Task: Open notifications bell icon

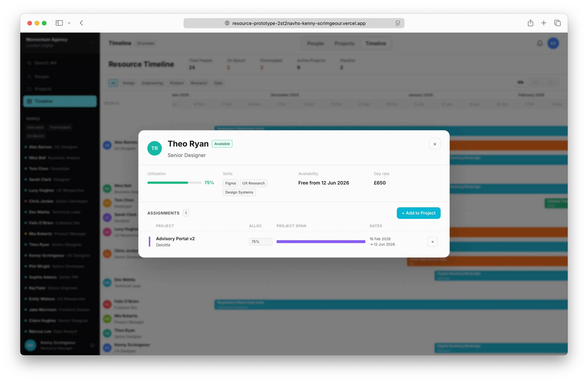Action: tap(540, 43)
